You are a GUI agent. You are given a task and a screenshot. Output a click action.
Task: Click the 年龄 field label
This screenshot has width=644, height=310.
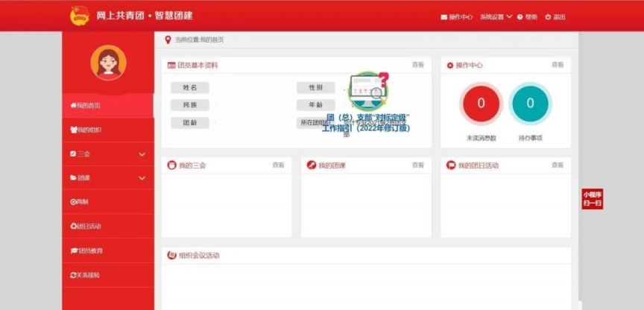click(316, 105)
